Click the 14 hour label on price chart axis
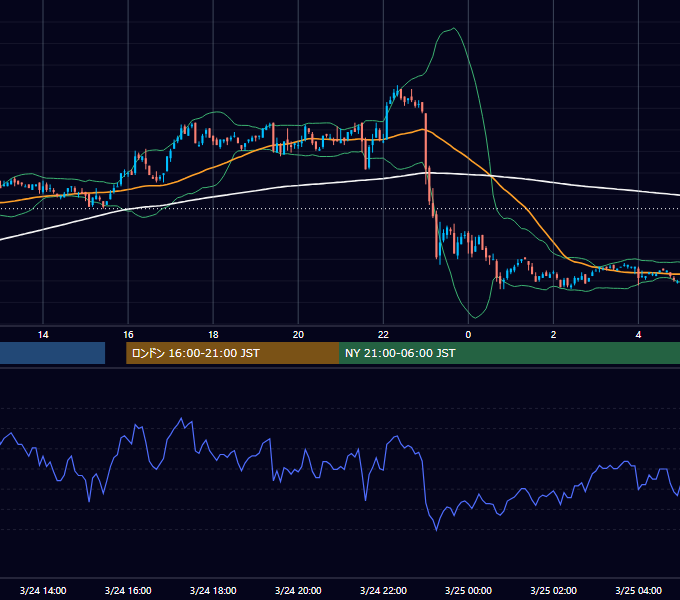680x600 pixels. pyautogui.click(x=43, y=335)
